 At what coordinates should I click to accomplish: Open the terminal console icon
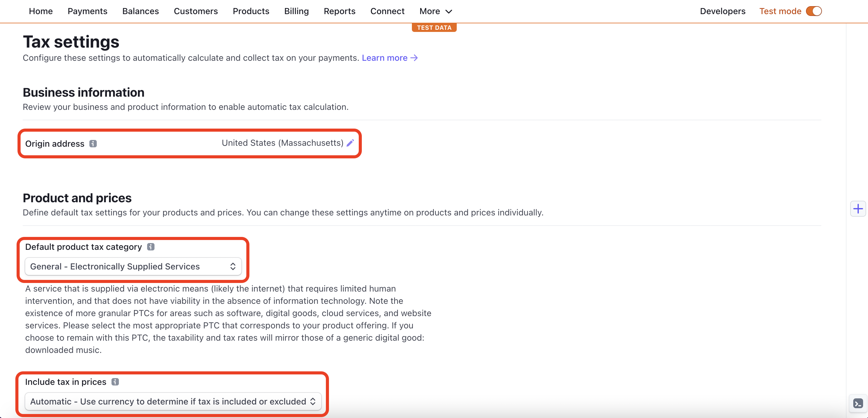click(x=858, y=403)
